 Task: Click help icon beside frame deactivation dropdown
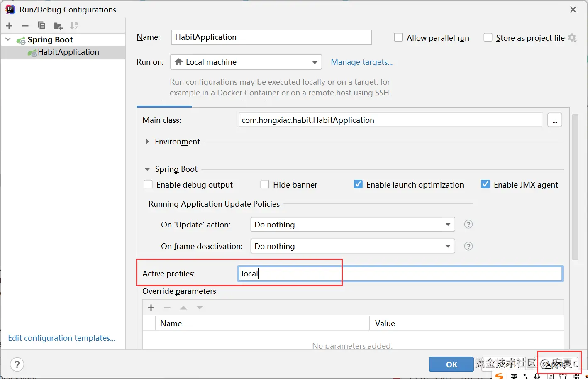(468, 246)
